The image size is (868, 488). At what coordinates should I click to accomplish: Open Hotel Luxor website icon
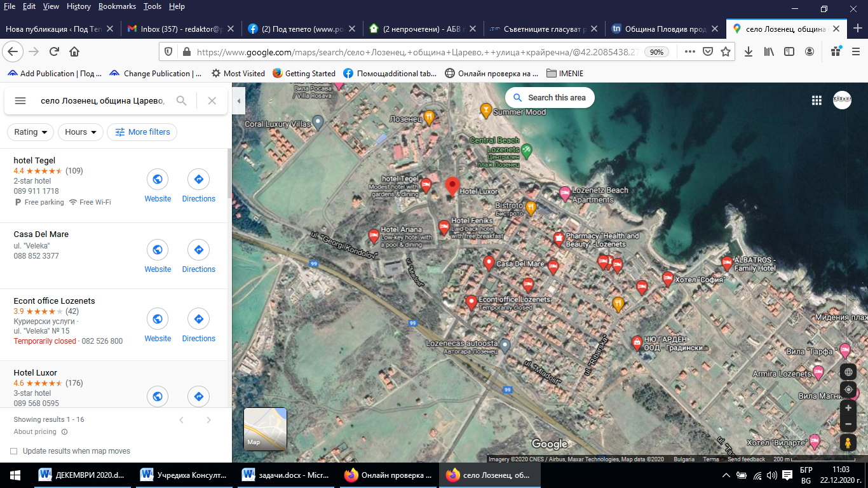click(x=158, y=396)
